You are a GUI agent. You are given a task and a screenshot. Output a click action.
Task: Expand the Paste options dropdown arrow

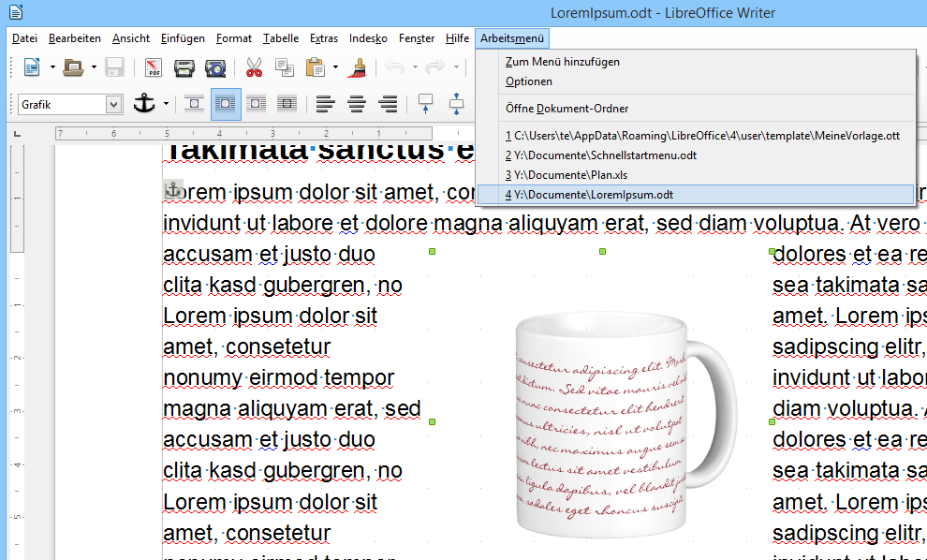[x=335, y=67]
